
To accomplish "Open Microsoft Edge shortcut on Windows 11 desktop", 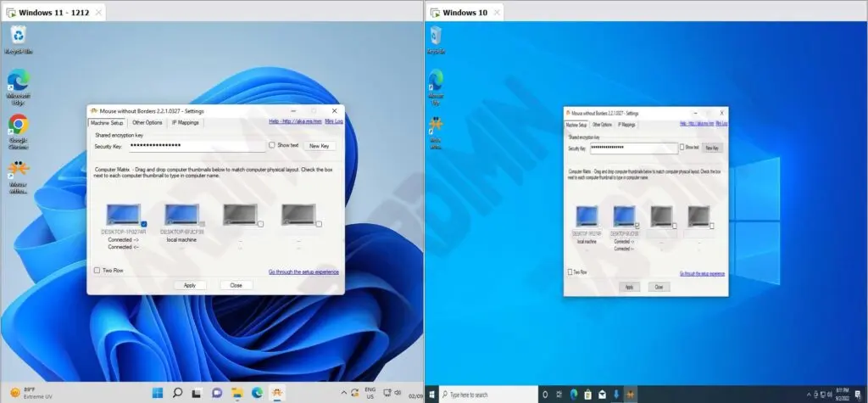I will [19, 86].
